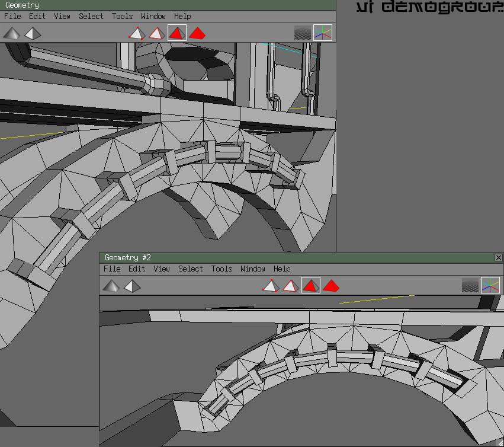Viewport: 504px width, 447px height.
Task: Click Window in Geometry #2 menu bar
Action: click(x=253, y=269)
